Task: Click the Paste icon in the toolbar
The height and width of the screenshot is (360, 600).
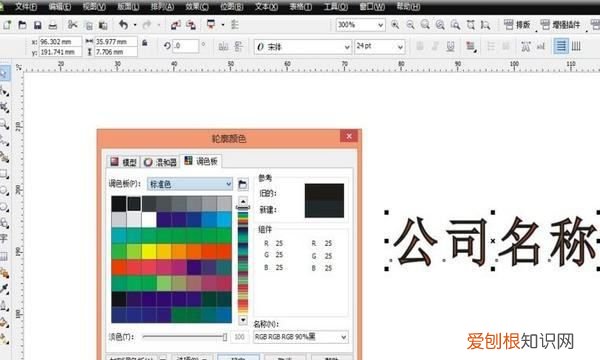Action: [103, 25]
